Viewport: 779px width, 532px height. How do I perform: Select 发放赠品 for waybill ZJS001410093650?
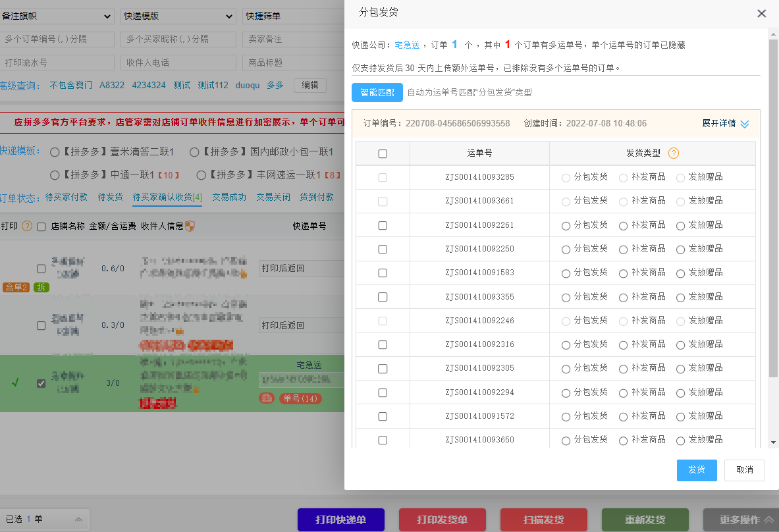[681, 440]
